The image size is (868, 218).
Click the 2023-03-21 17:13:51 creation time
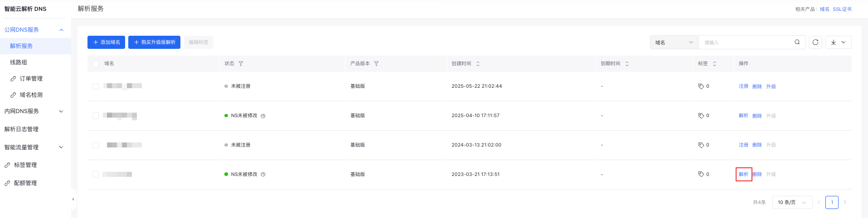[x=475, y=174]
